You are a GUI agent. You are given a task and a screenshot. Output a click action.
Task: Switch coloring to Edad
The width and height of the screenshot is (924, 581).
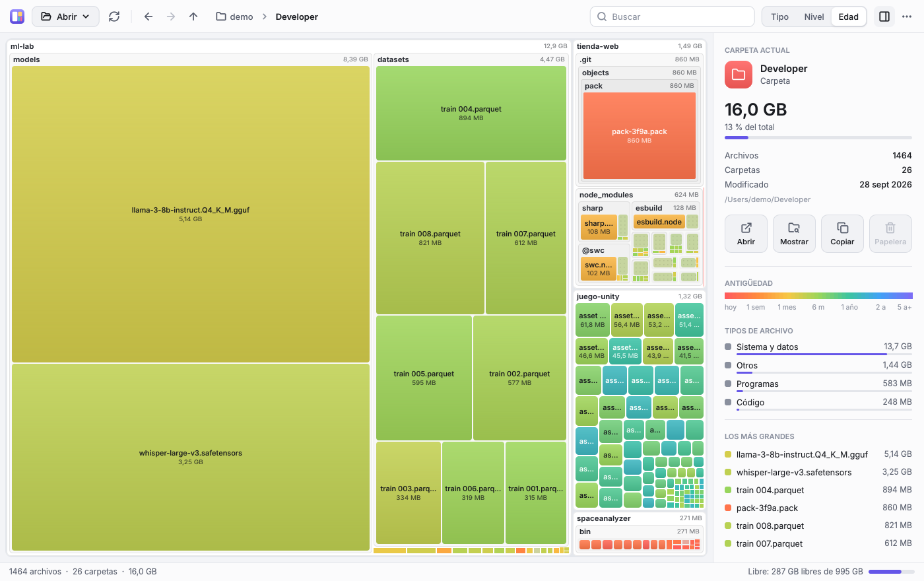849,17
